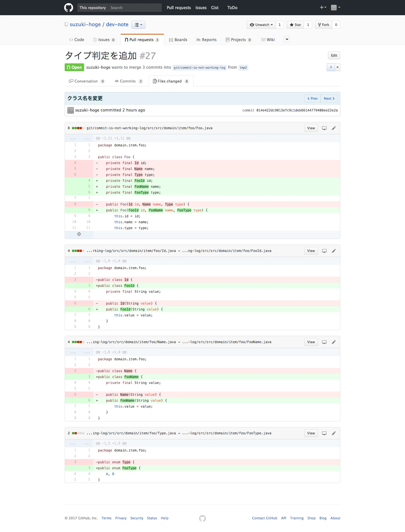This screenshot has width=405, height=532.
Task: Click the Unwatch dropdown button
Action: click(x=261, y=25)
